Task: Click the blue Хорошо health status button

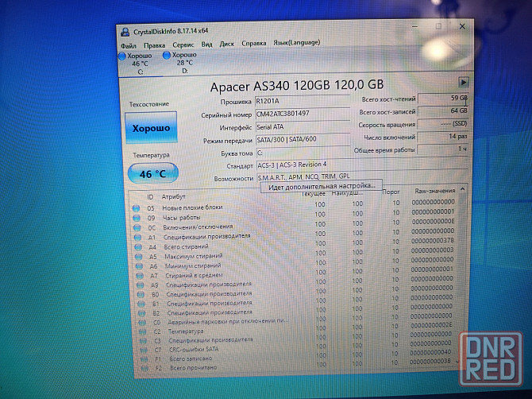Action: (x=151, y=128)
